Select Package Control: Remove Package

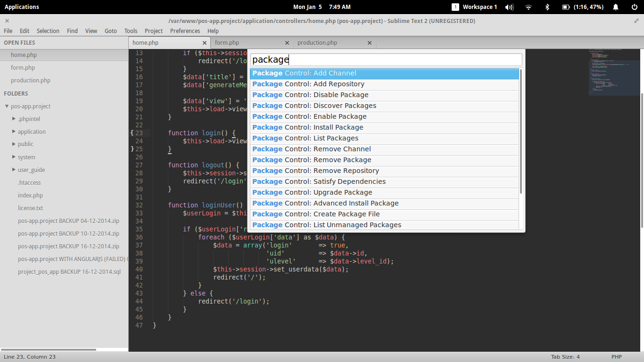click(x=384, y=160)
